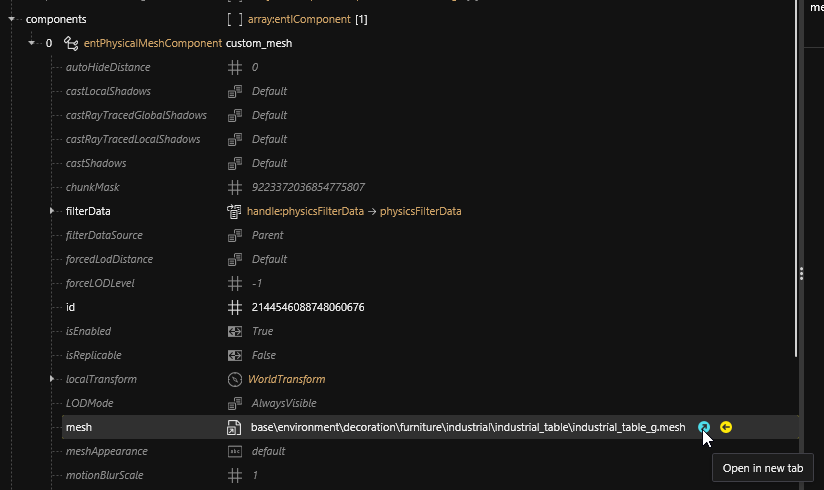Expand the localTransform property
Viewport: 824px width, 490px height.
tap(51, 379)
